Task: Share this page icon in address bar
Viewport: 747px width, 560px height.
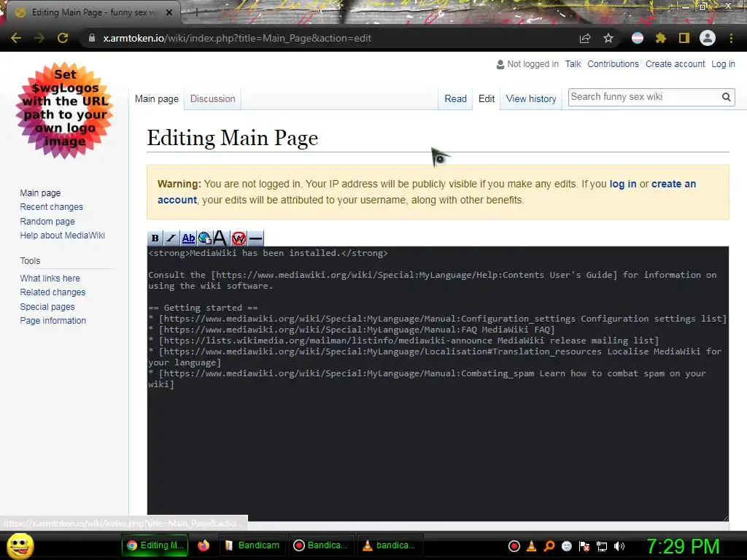Action: point(585,38)
